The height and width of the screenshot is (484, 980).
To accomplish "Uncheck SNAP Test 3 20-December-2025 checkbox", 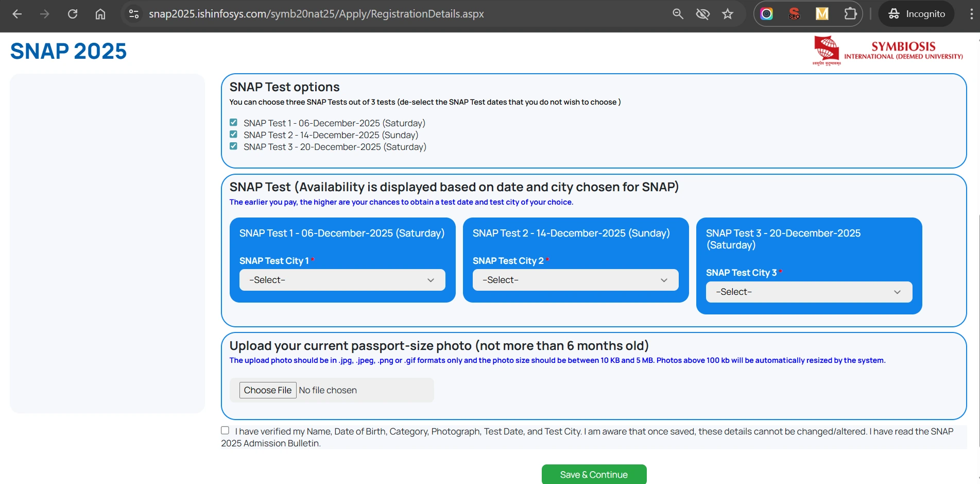I will click(x=233, y=146).
